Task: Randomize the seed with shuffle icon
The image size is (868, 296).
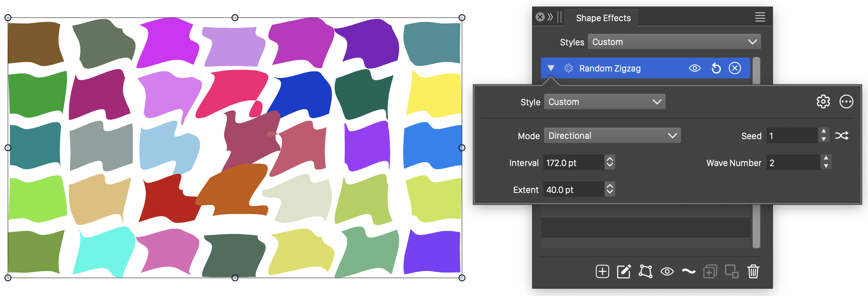Action: tap(841, 136)
